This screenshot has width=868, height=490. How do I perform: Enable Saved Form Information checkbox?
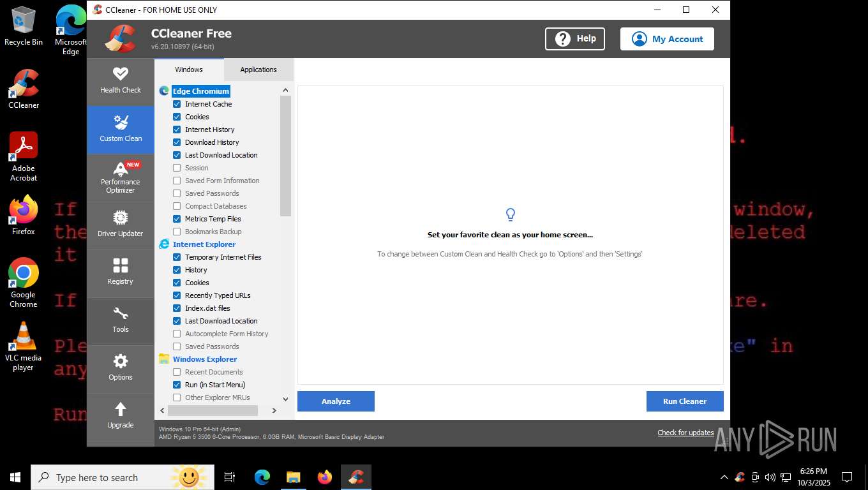tap(177, 181)
